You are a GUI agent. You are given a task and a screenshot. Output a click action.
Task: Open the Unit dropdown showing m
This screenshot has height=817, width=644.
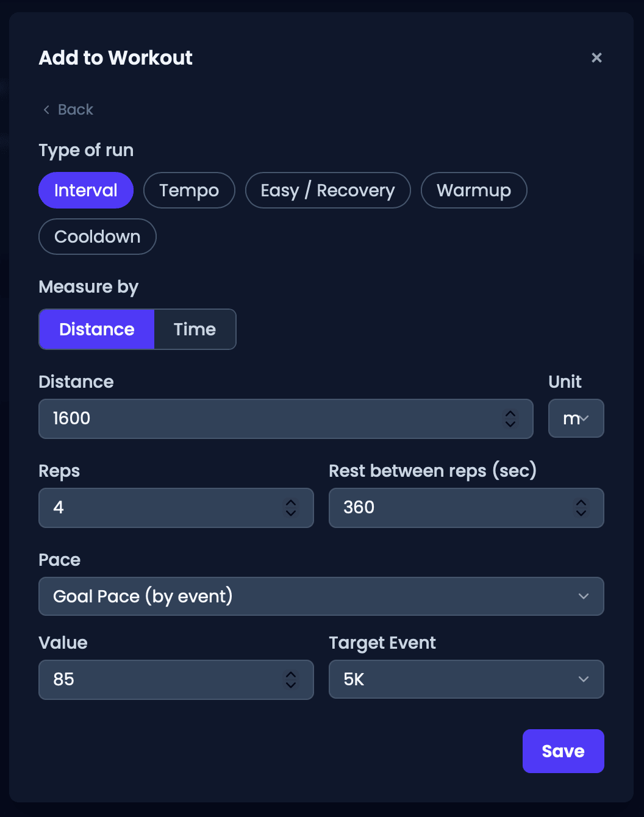pyautogui.click(x=576, y=418)
